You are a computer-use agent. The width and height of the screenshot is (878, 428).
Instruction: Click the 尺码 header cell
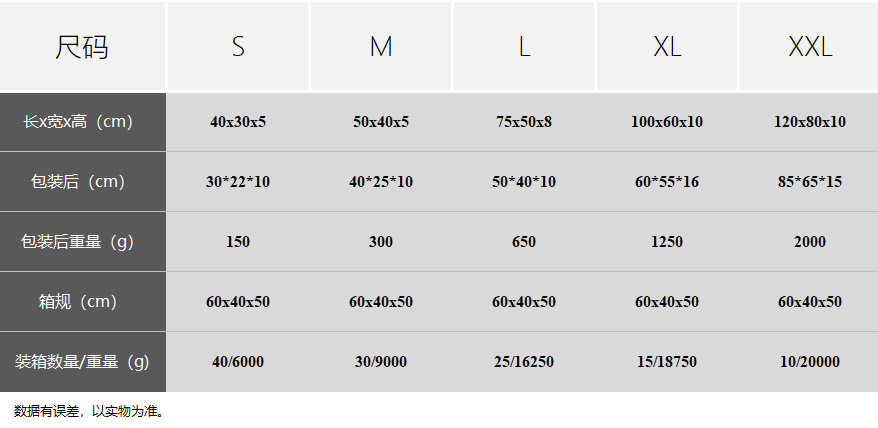[x=82, y=47]
